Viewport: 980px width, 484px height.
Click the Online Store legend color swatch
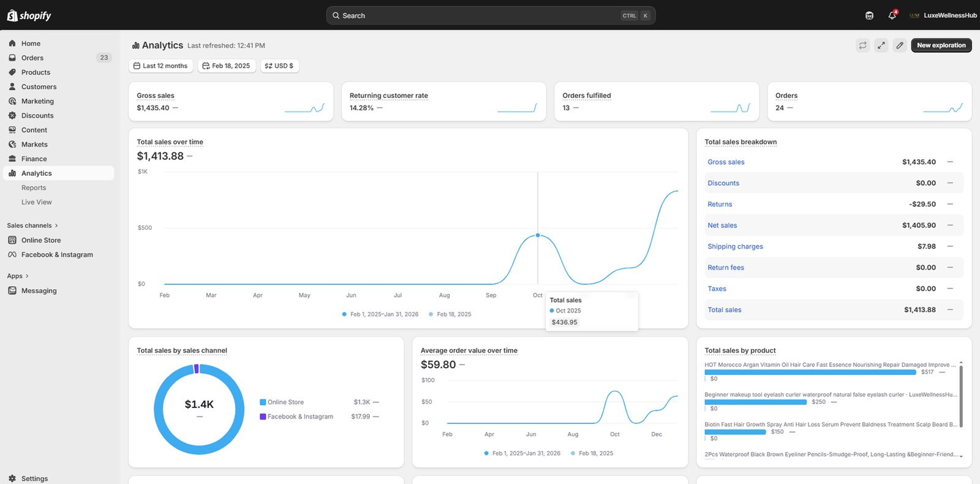click(x=263, y=403)
